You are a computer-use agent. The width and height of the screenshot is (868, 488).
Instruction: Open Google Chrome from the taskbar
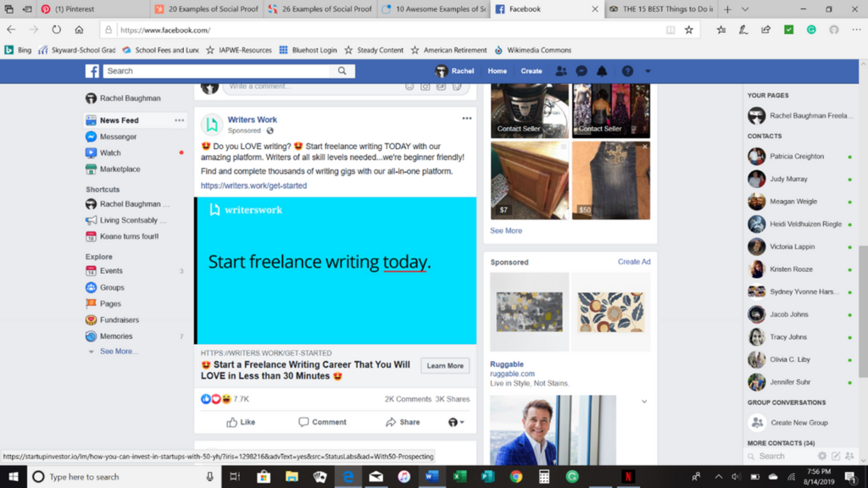coord(516,476)
